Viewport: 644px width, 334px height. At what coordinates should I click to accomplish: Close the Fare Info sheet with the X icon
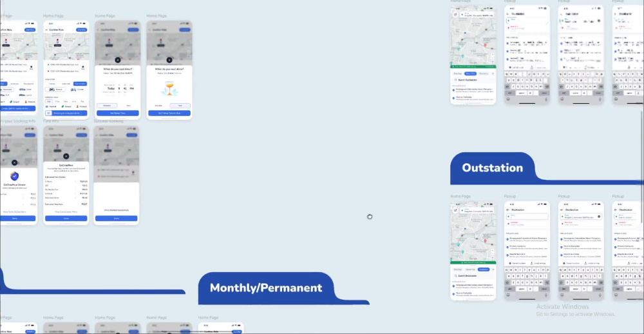coord(66,156)
